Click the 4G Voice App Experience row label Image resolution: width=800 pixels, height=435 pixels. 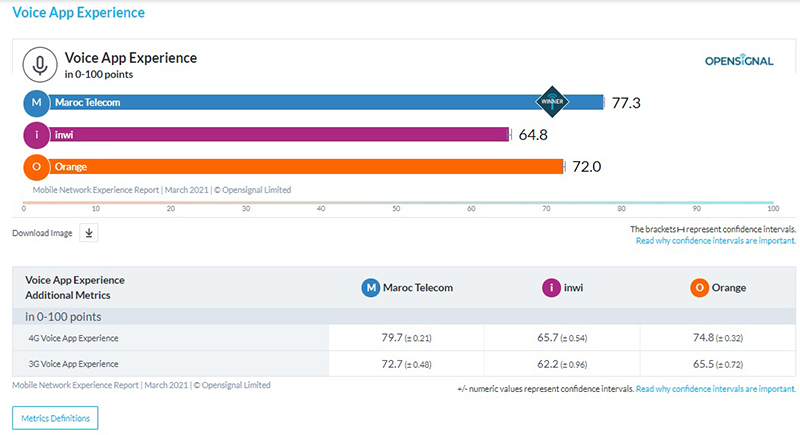point(72,339)
